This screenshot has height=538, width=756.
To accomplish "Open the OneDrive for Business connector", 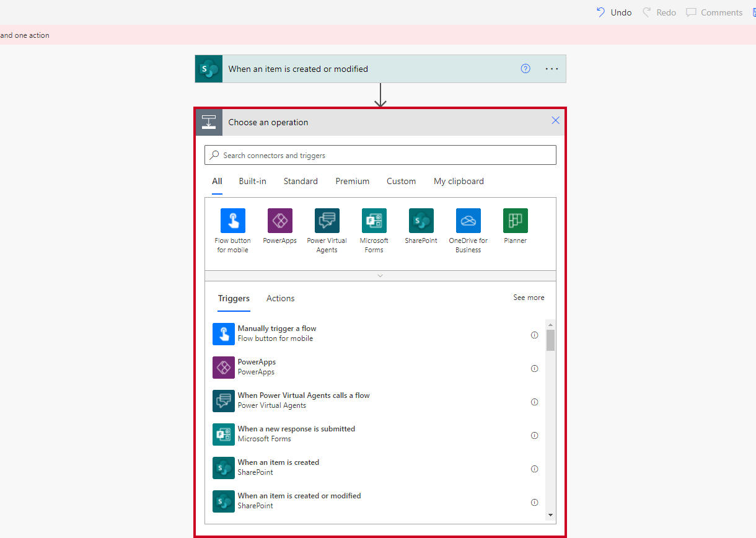I will click(468, 221).
